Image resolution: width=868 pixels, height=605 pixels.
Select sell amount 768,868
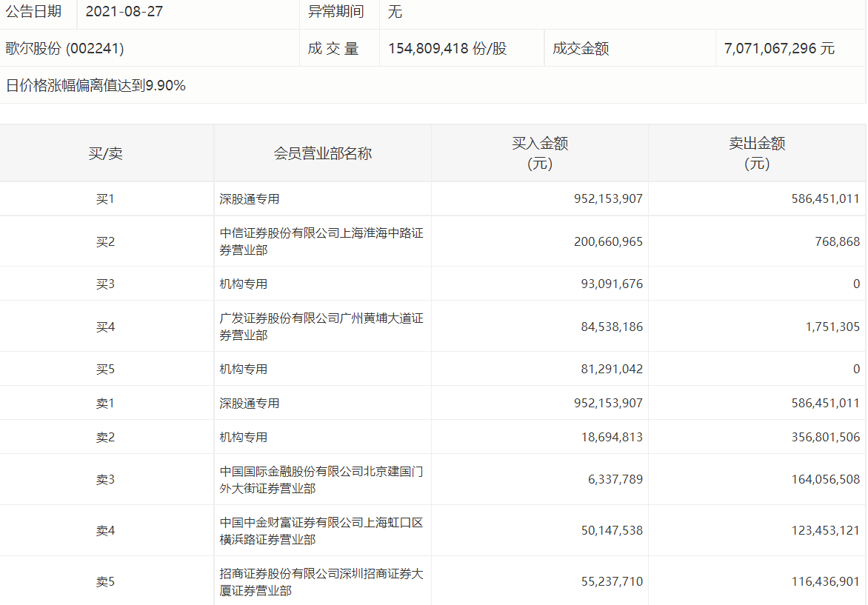(837, 241)
